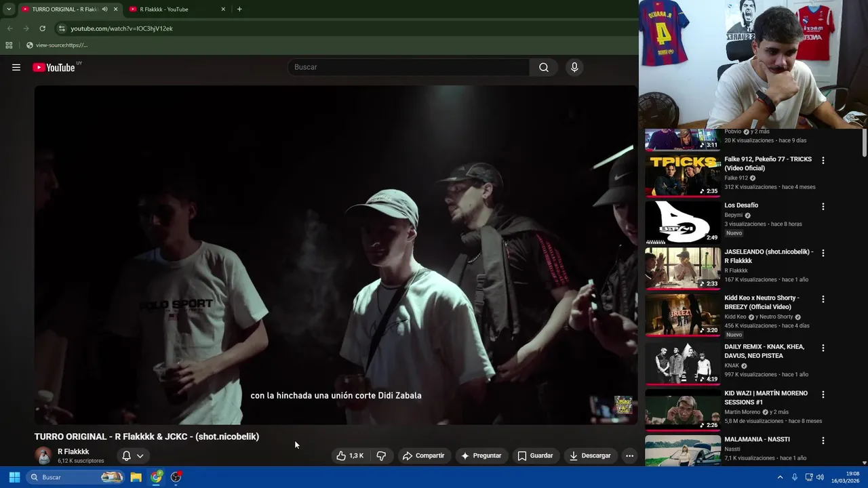Click the channel watermark in video corner
Screen dimensions: 868x488
(623, 405)
